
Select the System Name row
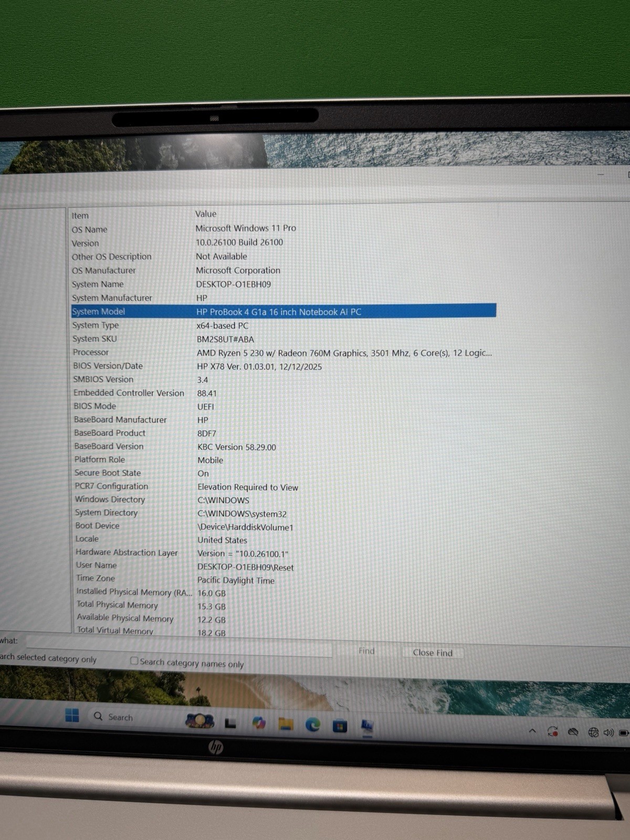283,284
